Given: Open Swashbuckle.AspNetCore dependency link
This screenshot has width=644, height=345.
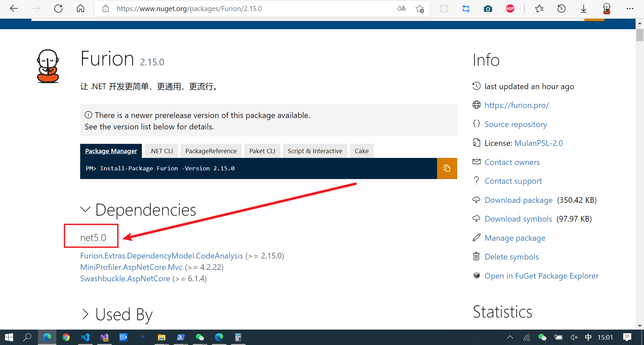Looking at the screenshot, I should (125, 279).
